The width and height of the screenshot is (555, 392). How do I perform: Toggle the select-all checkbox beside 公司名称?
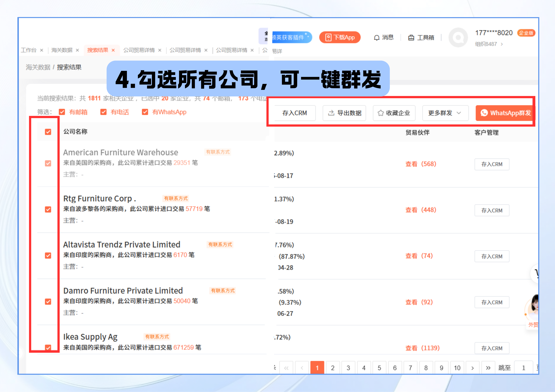pyautogui.click(x=48, y=132)
